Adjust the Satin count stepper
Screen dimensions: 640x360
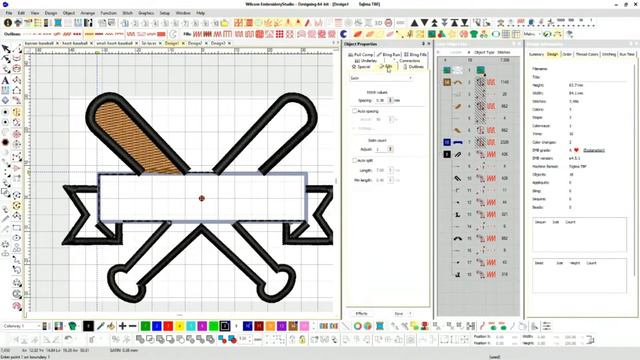[391, 149]
